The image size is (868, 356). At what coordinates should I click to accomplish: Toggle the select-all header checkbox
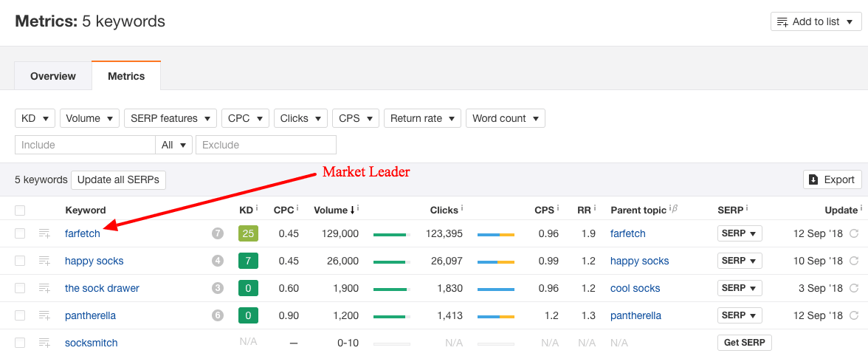click(x=20, y=210)
